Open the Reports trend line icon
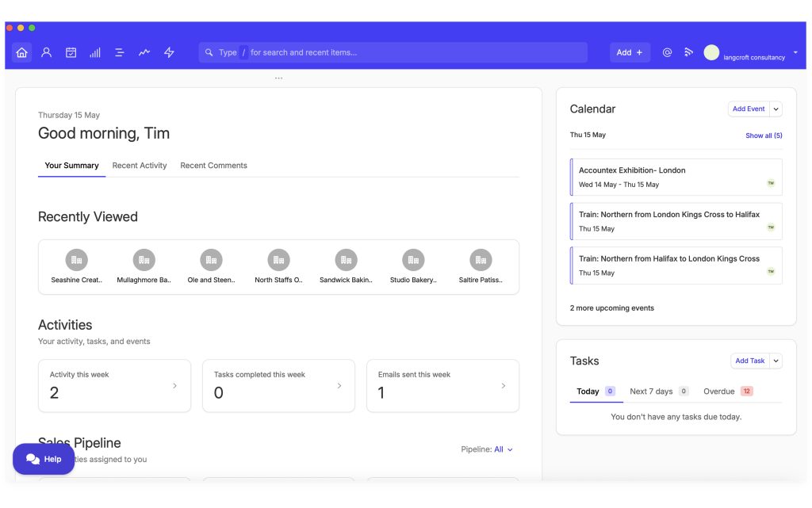 (144, 53)
